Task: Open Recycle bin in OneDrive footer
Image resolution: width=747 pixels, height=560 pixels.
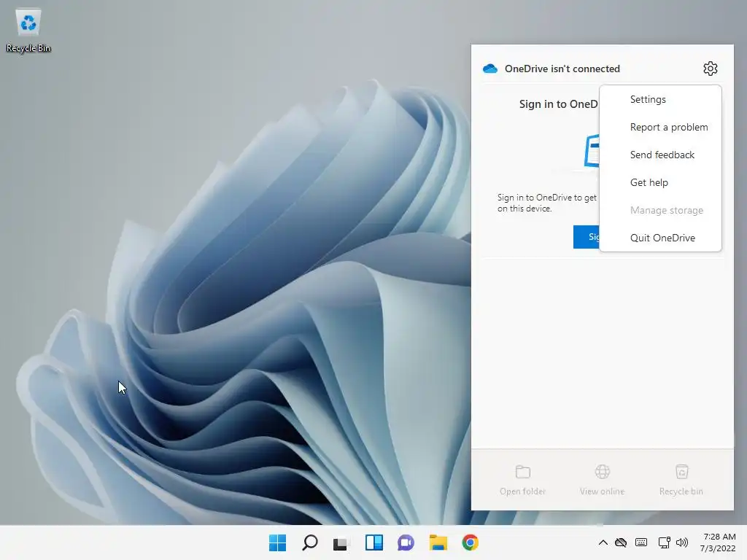Action: (x=681, y=480)
